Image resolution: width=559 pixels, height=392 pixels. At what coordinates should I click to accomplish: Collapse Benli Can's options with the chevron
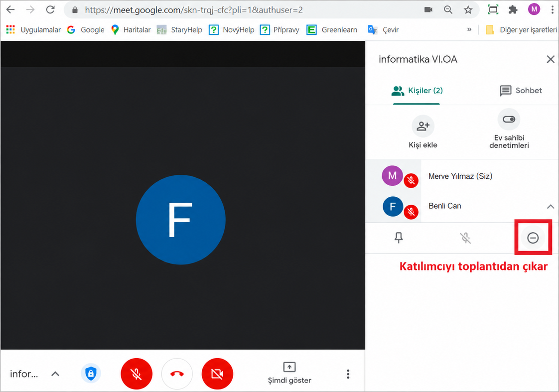click(x=551, y=206)
